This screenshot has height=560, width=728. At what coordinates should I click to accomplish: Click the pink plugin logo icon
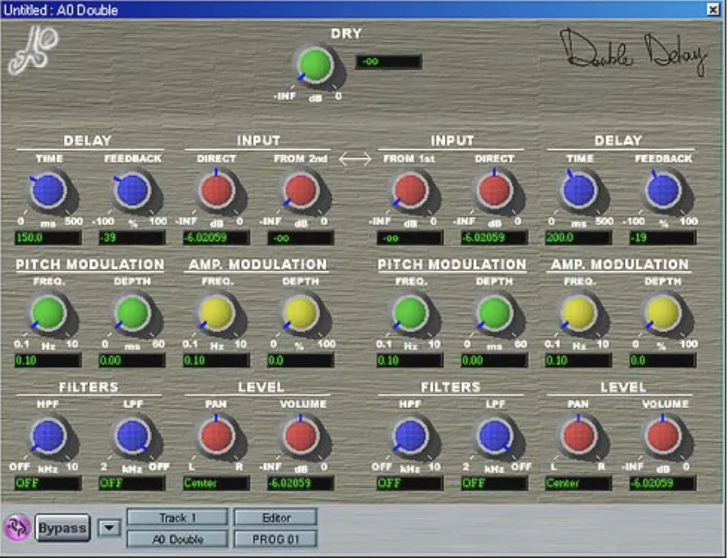[x=17, y=528]
